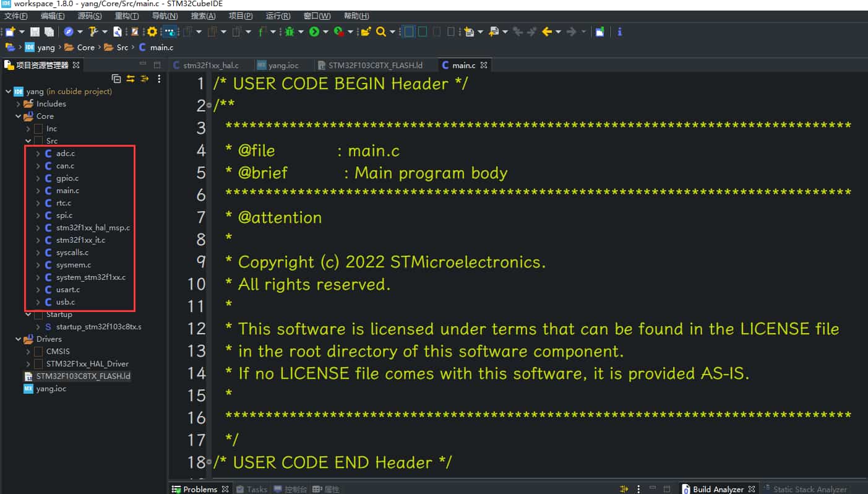This screenshot has width=868, height=494.
Task: Click Src in the breadcrumb path
Action: [x=122, y=47]
